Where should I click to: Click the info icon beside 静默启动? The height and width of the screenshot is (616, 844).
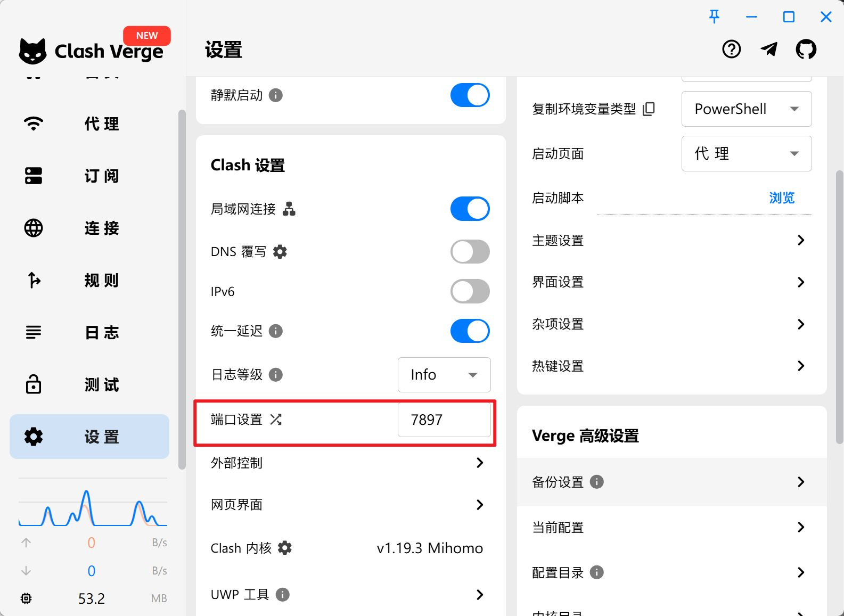pyautogui.click(x=275, y=95)
